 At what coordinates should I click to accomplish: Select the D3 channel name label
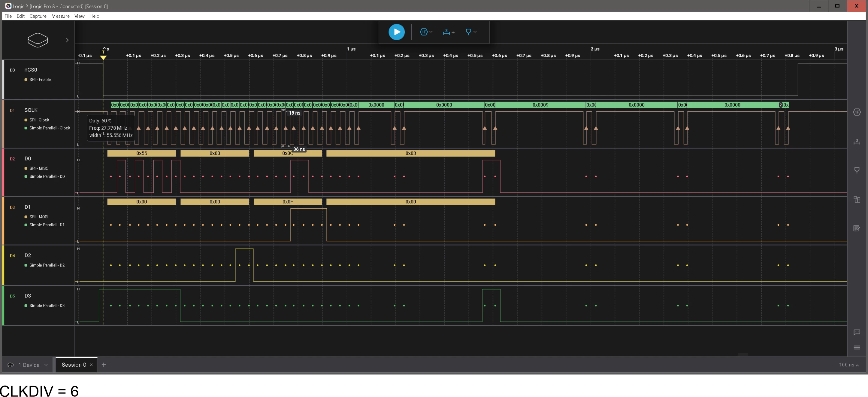[28, 296]
